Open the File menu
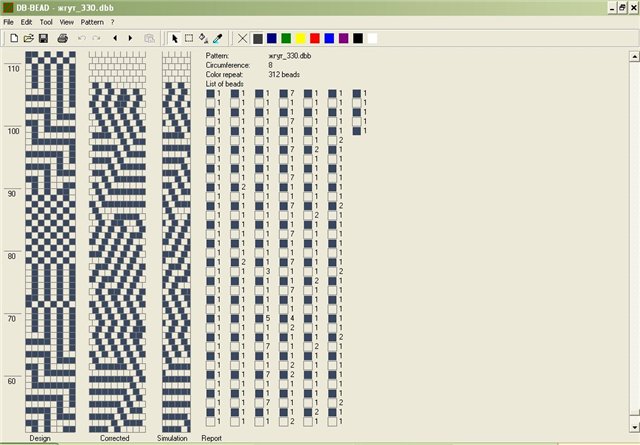This screenshot has width=640, height=445. point(8,22)
